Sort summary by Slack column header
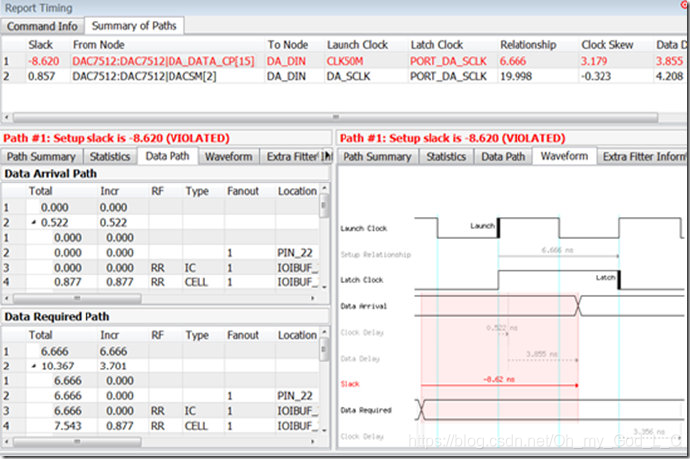 pos(40,45)
